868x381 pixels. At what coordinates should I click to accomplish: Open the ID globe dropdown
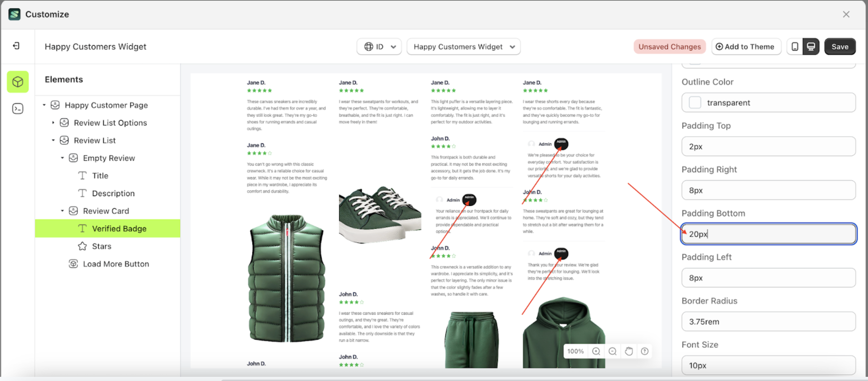(x=379, y=46)
